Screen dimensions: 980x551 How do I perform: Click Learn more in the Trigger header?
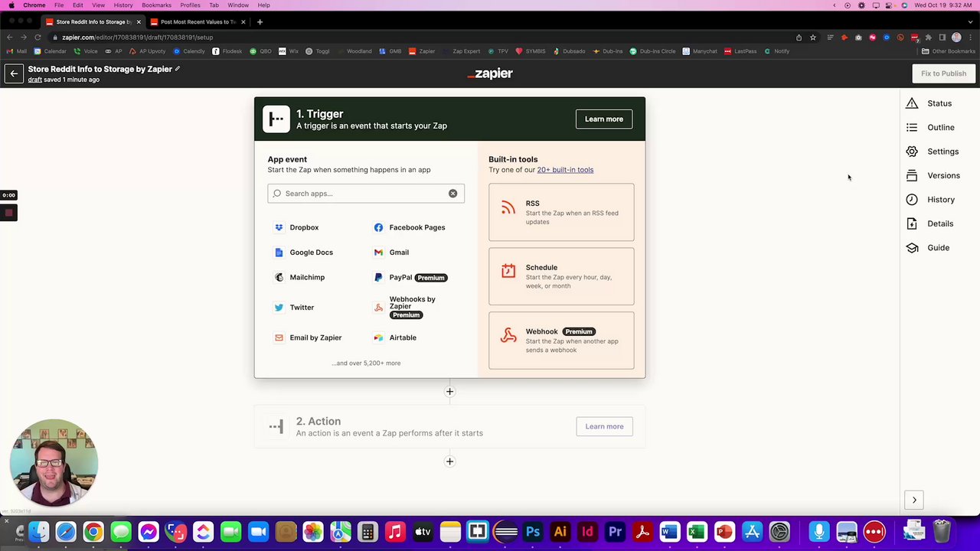pos(604,119)
